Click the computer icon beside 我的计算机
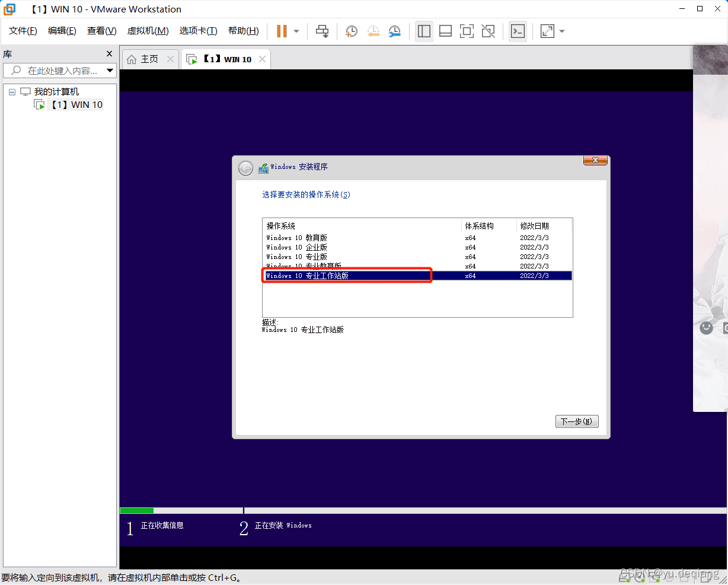728x585 pixels. pos(25,92)
